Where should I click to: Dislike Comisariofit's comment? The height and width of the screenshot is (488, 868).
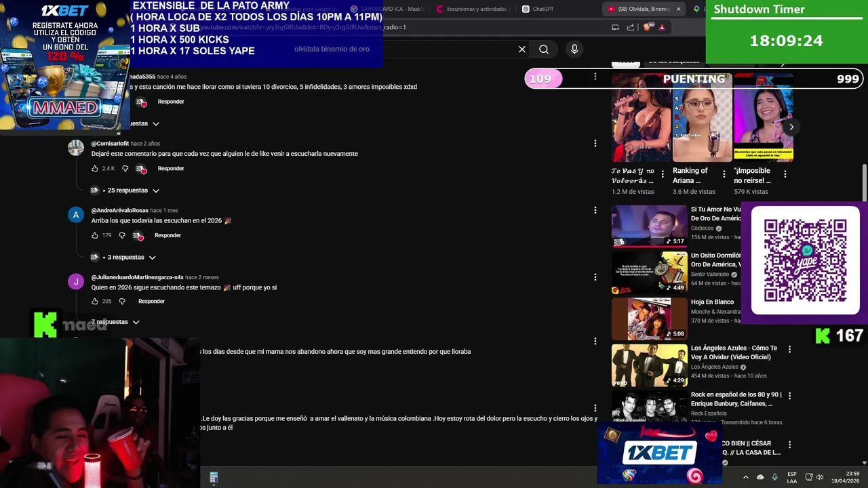click(125, 169)
